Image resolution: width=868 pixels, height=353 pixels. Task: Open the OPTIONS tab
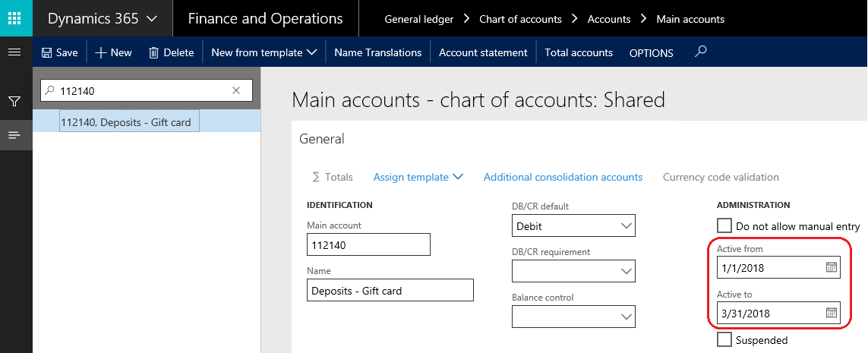(x=651, y=53)
